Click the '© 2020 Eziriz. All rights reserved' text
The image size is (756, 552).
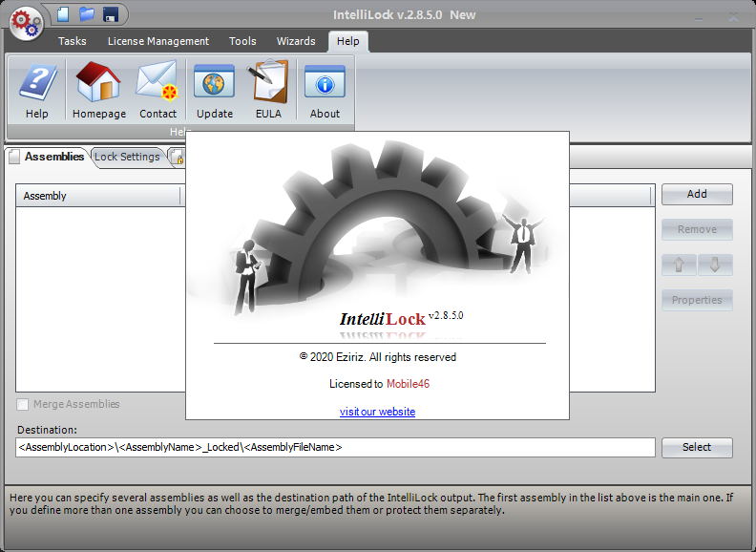point(377,357)
